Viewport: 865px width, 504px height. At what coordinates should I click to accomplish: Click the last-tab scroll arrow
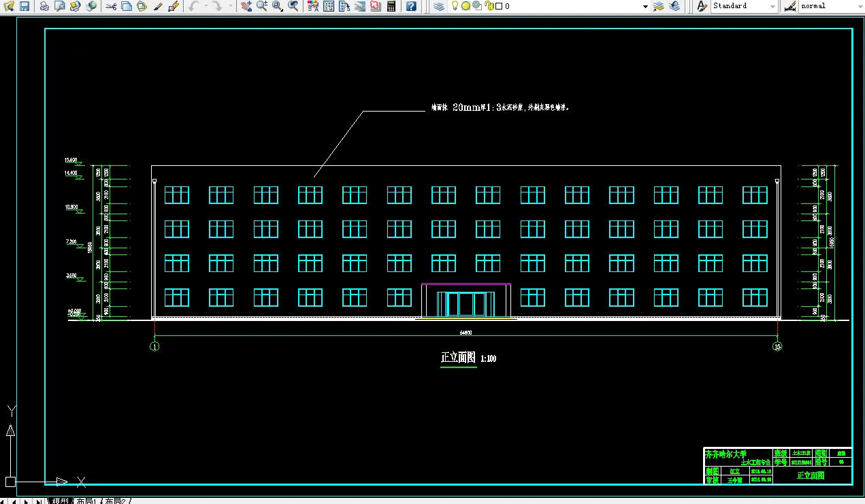38,501
